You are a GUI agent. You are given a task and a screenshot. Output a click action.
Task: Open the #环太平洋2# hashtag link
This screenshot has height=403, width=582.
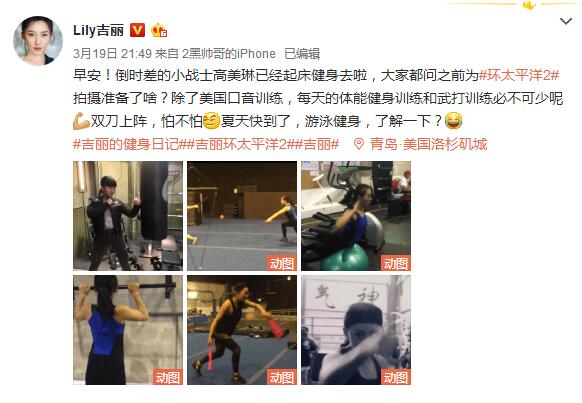[x=519, y=75]
